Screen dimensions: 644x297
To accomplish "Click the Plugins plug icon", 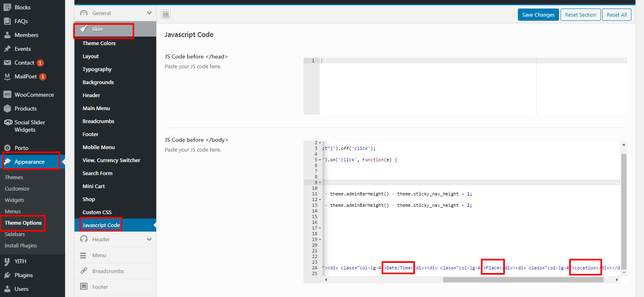I will 7,275.
